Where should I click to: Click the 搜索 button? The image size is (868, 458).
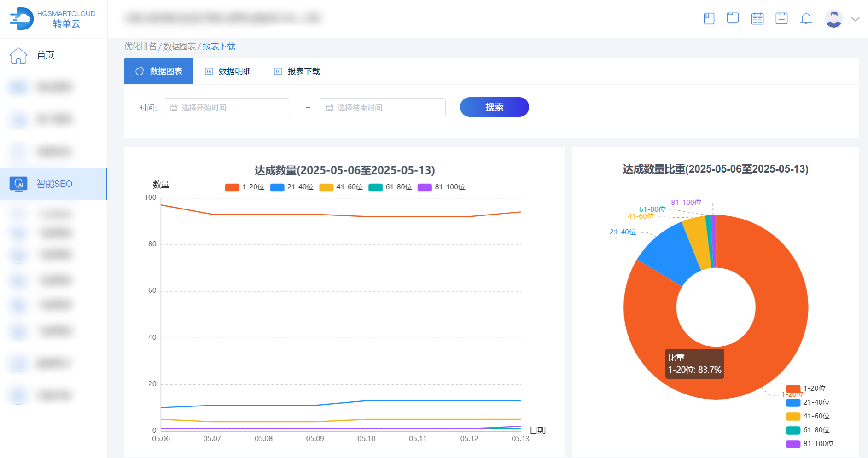pyautogui.click(x=495, y=107)
